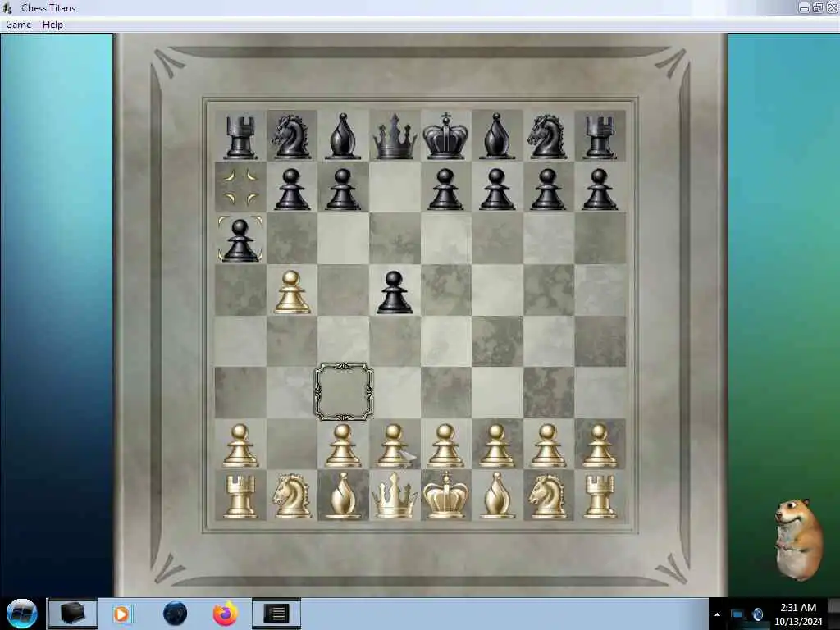The image size is (840, 630).
Task: Select the advanced white pawn on b5
Action: coord(292,292)
